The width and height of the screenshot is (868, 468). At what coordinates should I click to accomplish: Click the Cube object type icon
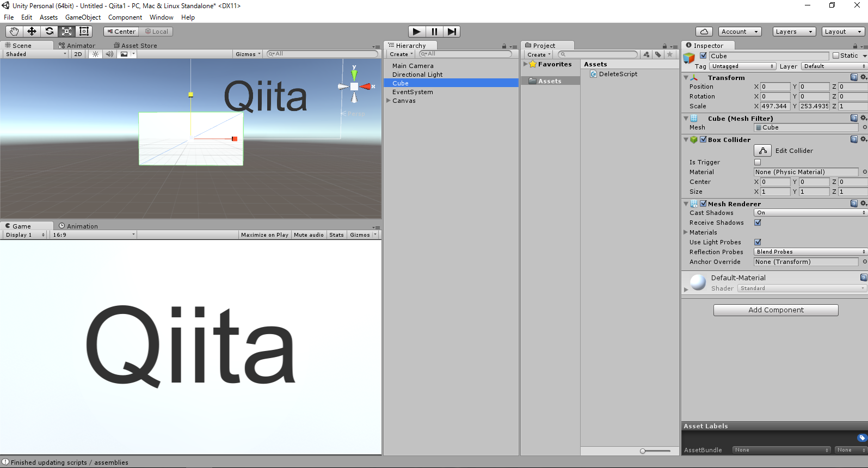(x=689, y=58)
